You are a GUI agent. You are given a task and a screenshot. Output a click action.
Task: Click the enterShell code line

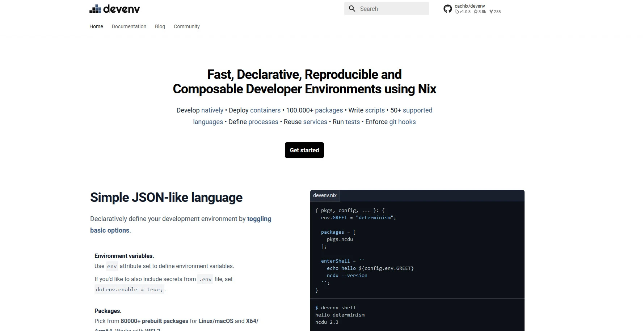coord(342,261)
